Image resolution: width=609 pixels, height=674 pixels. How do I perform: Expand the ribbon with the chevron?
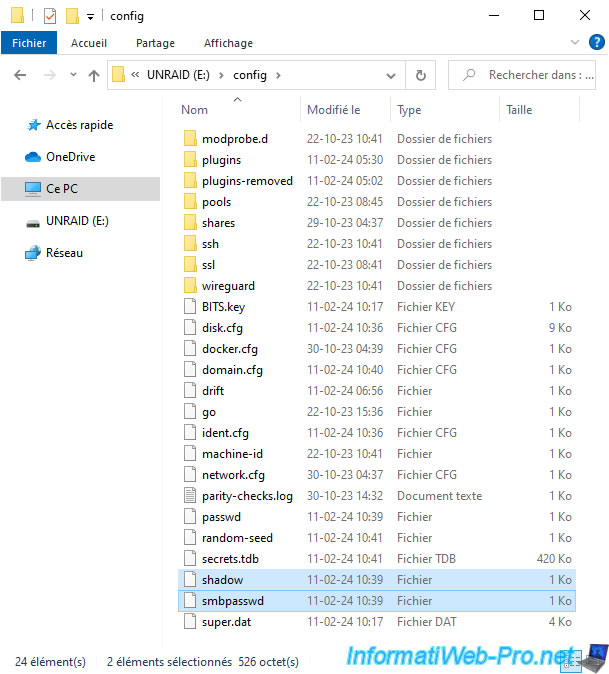coord(576,43)
